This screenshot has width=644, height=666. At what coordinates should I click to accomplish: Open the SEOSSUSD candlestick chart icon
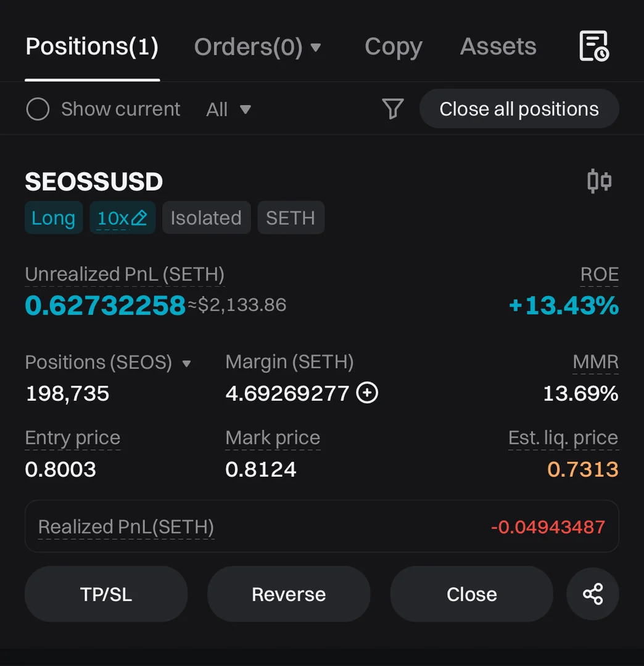coord(599,181)
